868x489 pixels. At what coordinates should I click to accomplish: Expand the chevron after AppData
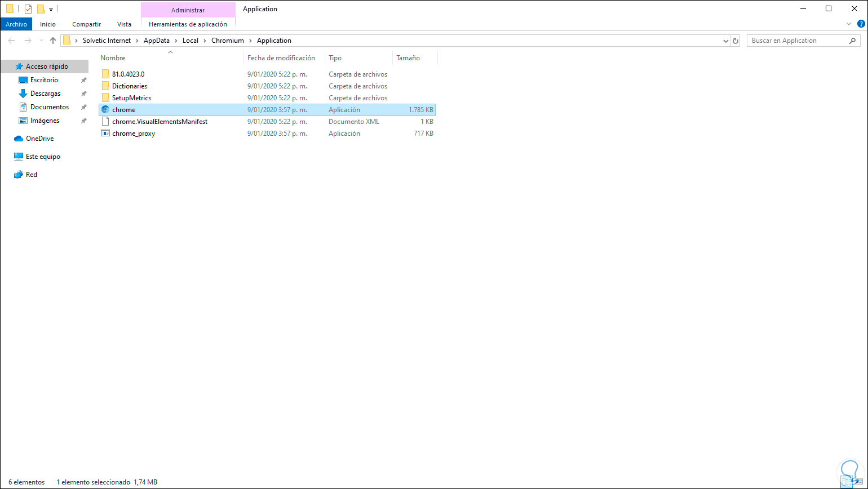tap(176, 41)
